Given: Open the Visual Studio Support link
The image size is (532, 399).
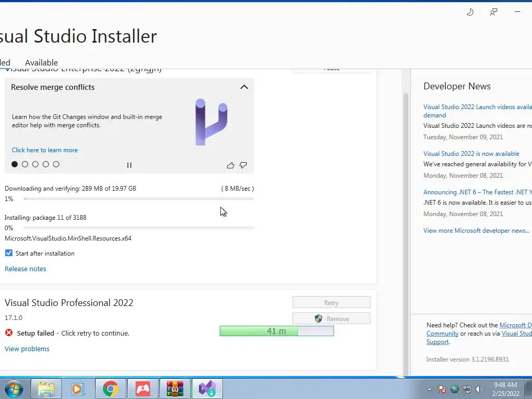Looking at the screenshot, I should coord(479,338).
